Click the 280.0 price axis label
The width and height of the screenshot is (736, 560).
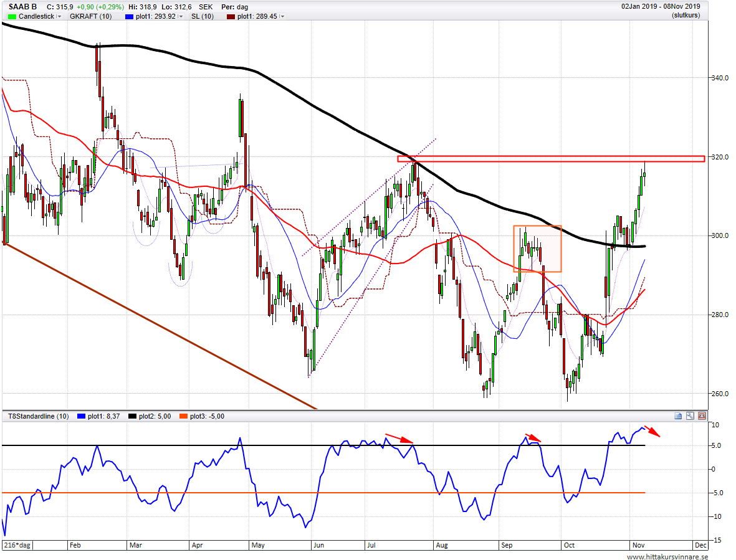pyautogui.click(x=720, y=315)
